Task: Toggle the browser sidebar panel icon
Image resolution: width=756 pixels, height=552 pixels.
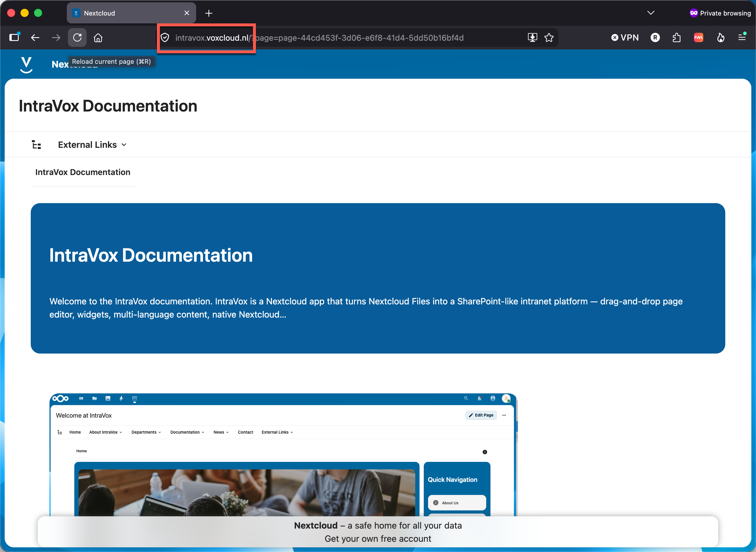Action: tap(14, 37)
